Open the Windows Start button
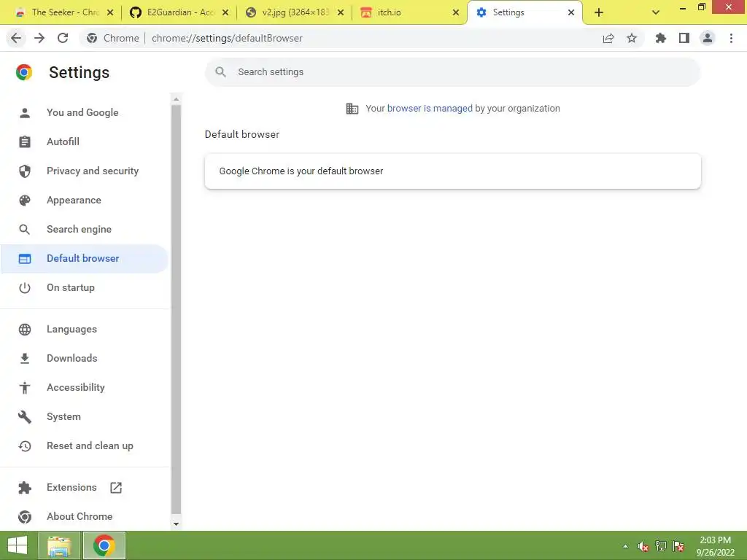This screenshot has height=560, width=747. click(x=18, y=545)
